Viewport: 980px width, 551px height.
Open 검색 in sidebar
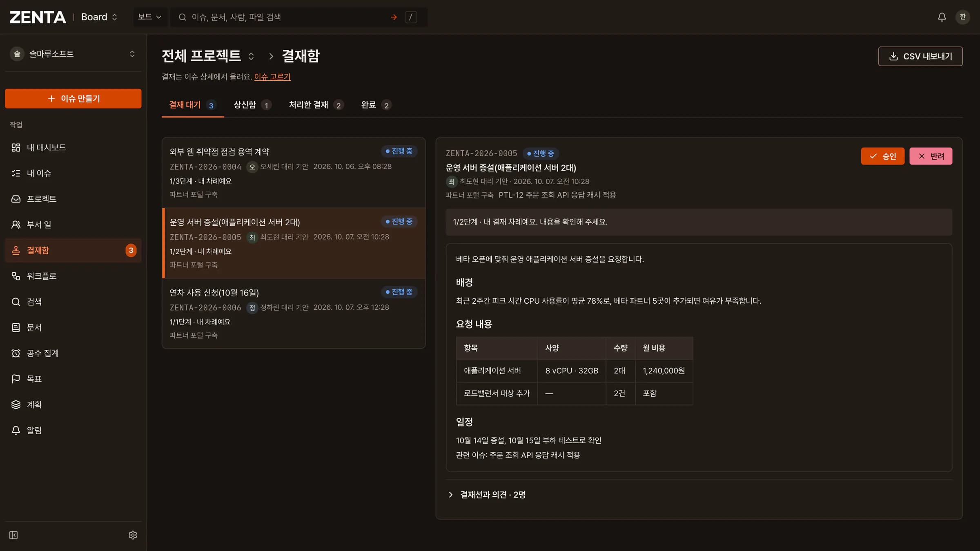click(73, 302)
